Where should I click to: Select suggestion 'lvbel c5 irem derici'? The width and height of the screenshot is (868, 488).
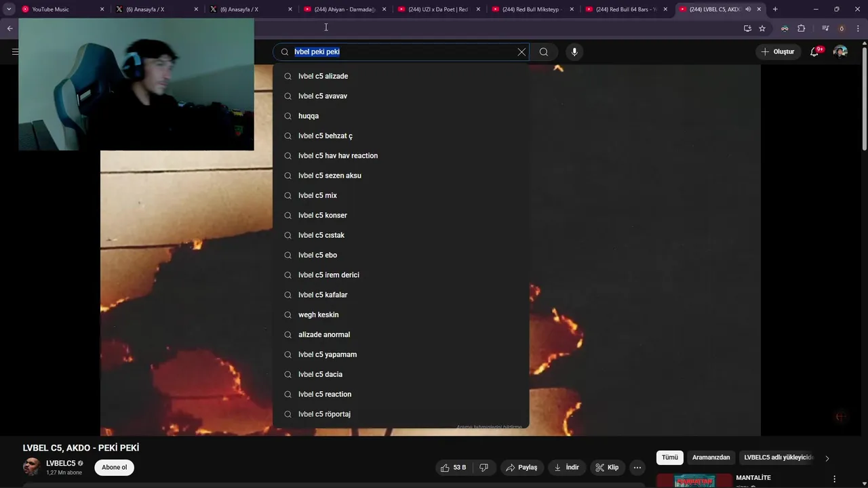tap(401, 274)
